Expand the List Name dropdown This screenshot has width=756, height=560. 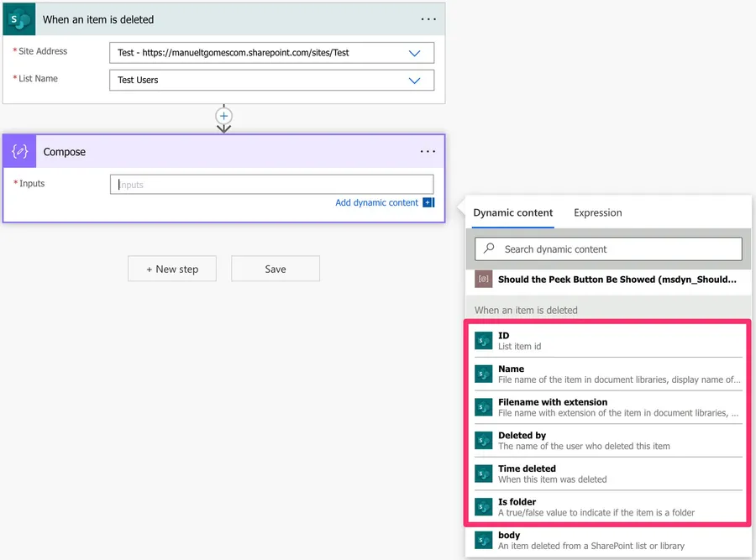(x=414, y=81)
